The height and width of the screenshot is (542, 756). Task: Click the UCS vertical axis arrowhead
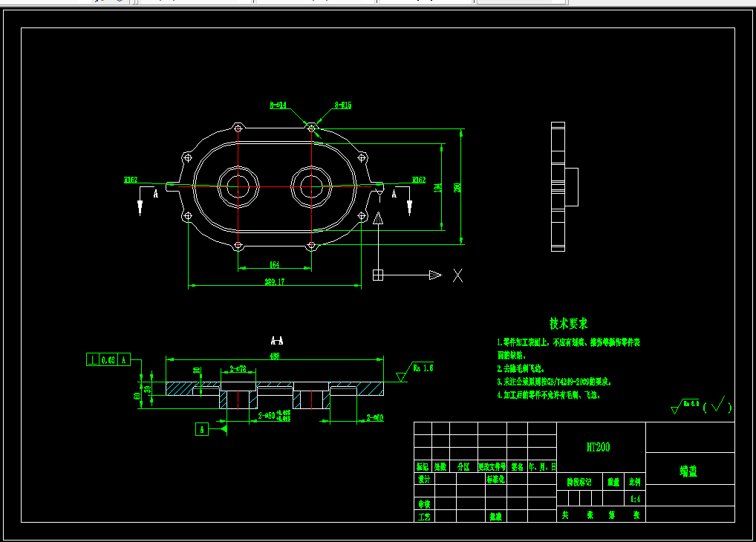click(378, 218)
